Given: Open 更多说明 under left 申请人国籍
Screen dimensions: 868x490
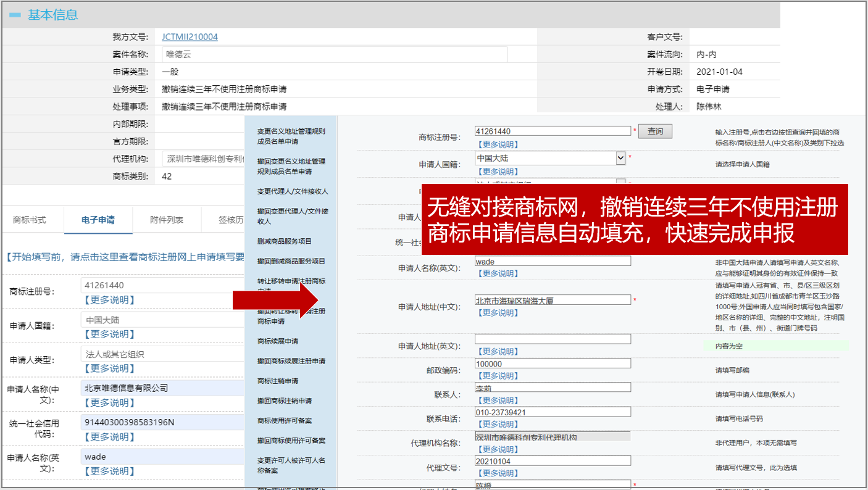Looking at the screenshot, I should pos(109,334).
